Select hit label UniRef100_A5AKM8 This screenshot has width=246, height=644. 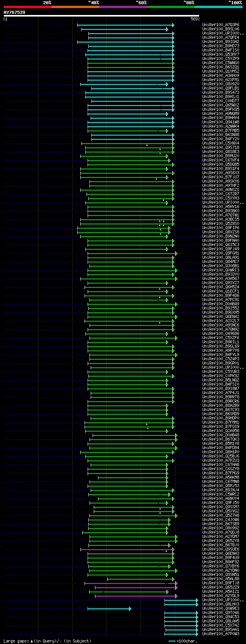[221, 478]
